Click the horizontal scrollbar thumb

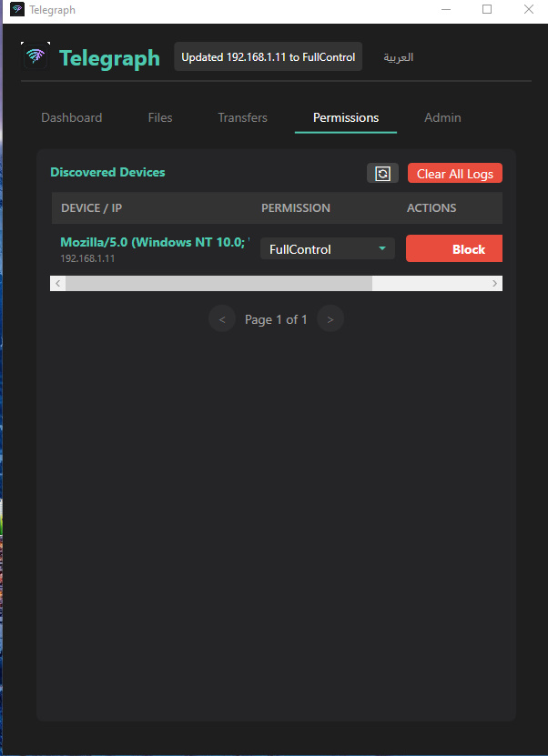point(218,284)
